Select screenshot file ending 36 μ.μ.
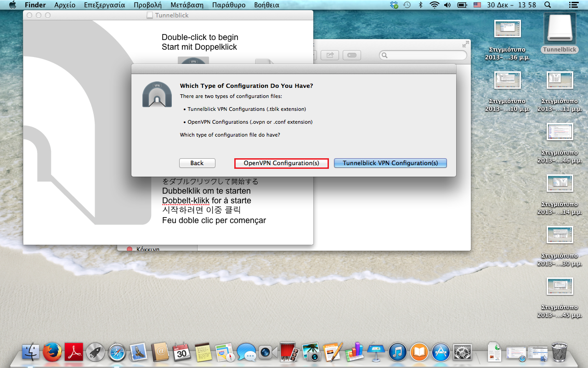Screen dimensions: 588x368 click(507, 41)
